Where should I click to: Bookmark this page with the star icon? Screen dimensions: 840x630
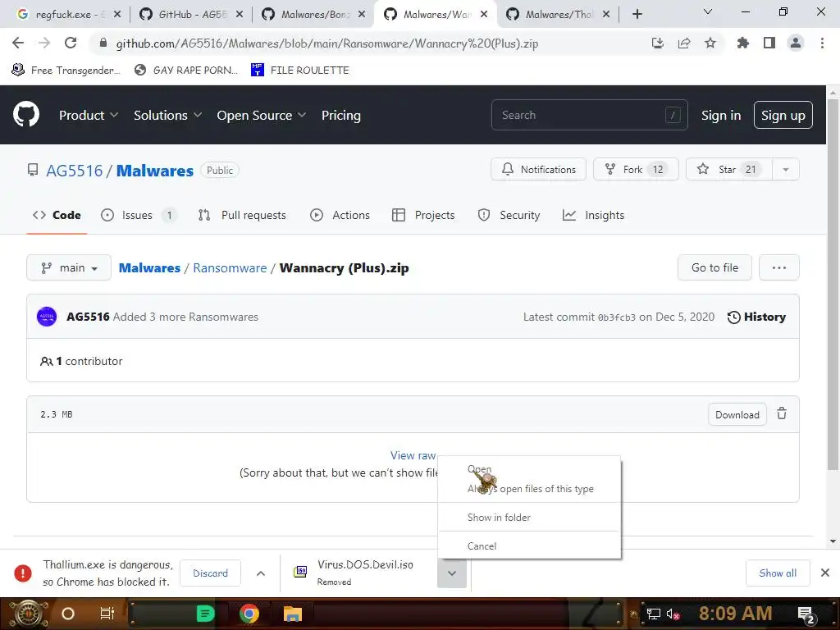(710, 43)
